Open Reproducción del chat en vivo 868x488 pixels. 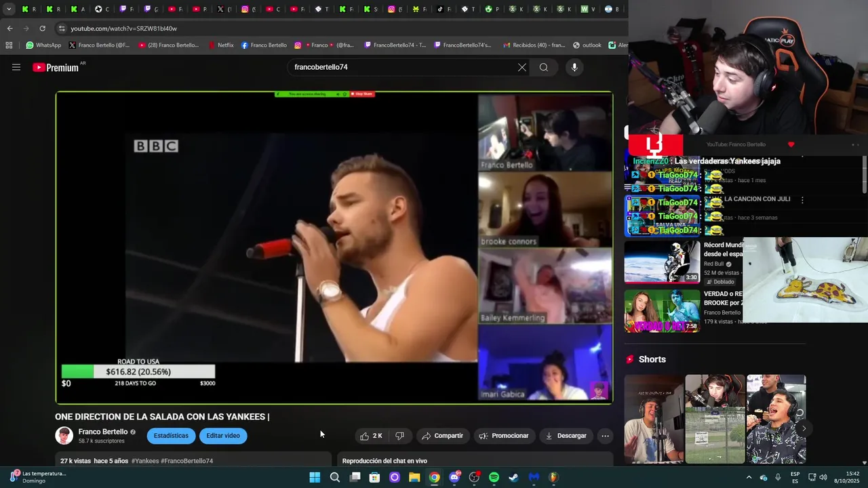[x=384, y=461]
